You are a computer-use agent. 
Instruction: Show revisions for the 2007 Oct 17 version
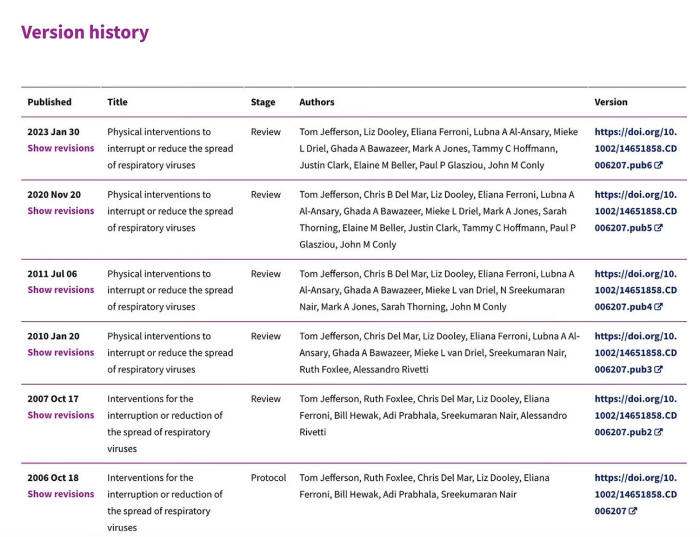[61, 415]
